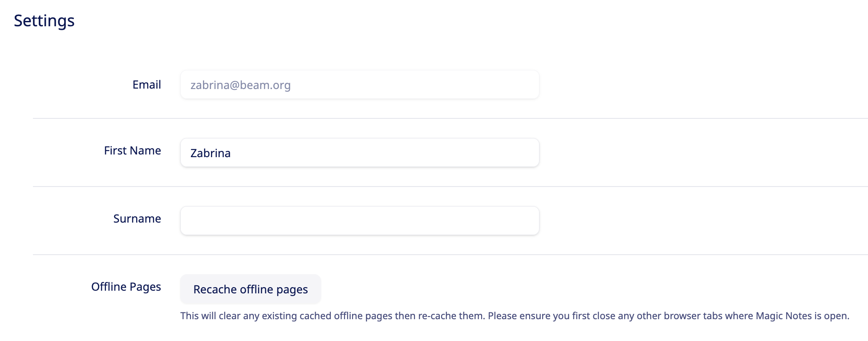Click the Email field label

point(146,85)
